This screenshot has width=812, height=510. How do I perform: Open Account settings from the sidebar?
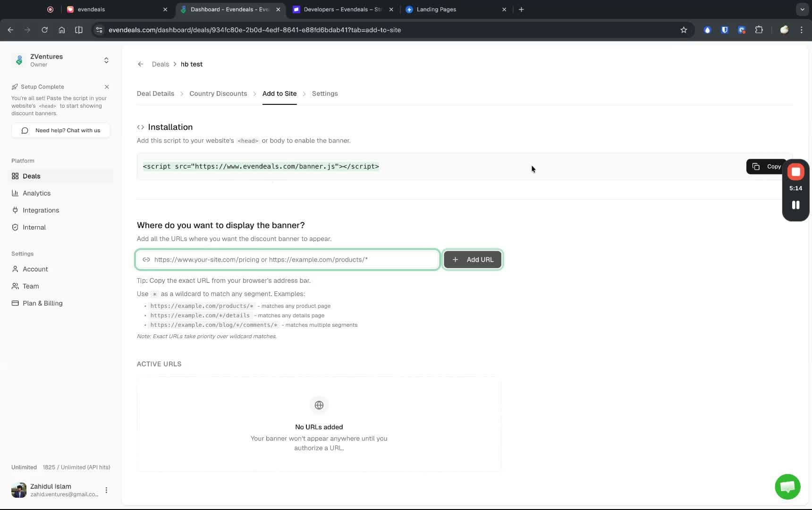pyautogui.click(x=34, y=269)
